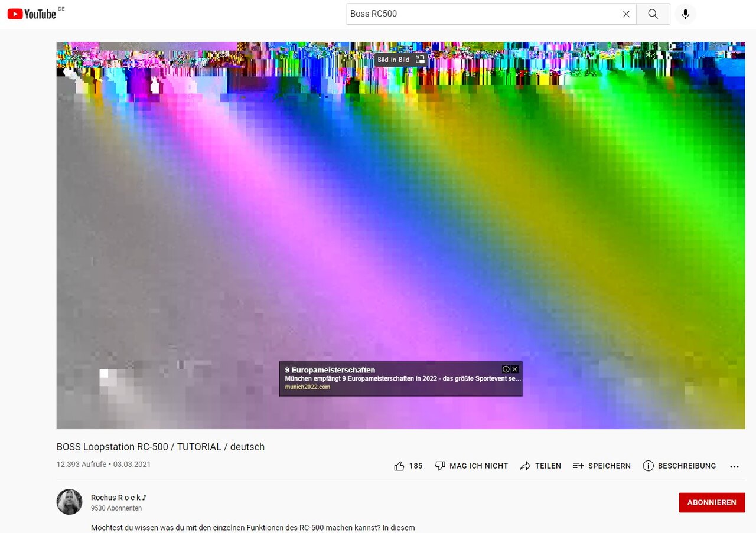Open the Rochus Rock channel avatar

(69, 502)
